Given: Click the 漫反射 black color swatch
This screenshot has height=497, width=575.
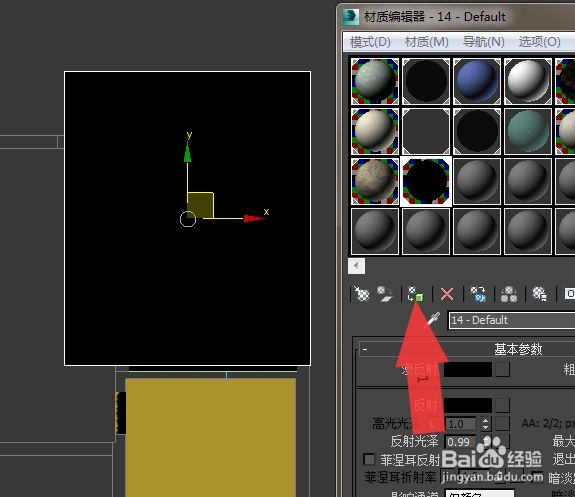Looking at the screenshot, I should [x=468, y=370].
